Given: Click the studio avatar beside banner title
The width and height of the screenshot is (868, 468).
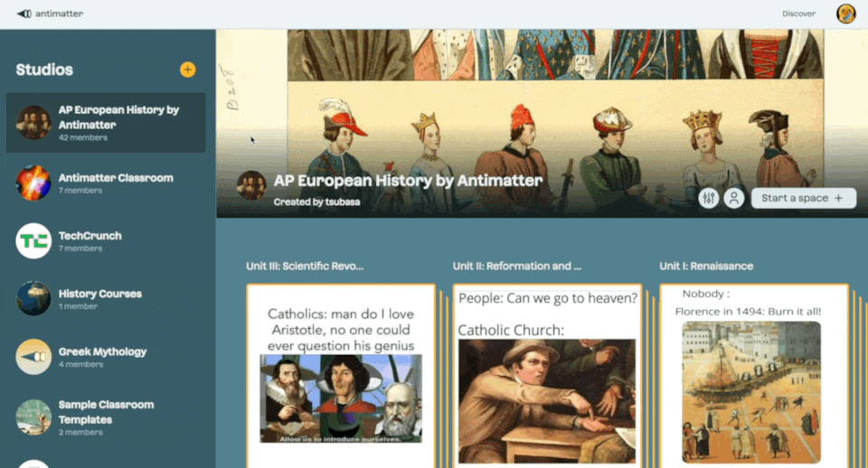Looking at the screenshot, I should tap(251, 185).
